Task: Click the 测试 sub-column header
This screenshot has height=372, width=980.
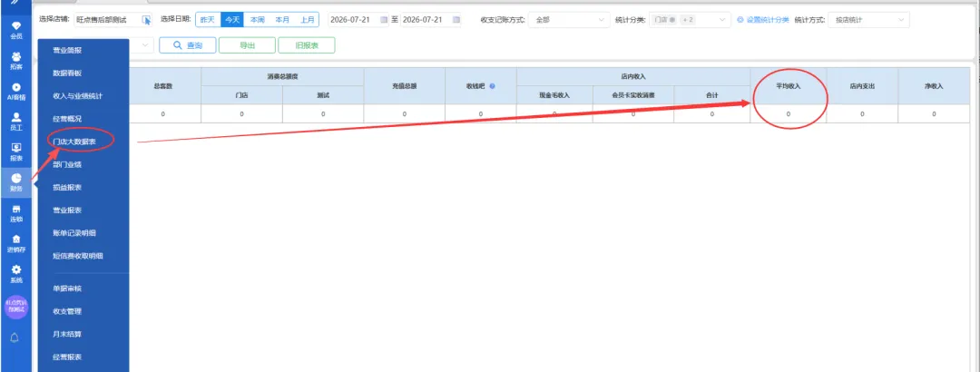Action: (322, 95)
